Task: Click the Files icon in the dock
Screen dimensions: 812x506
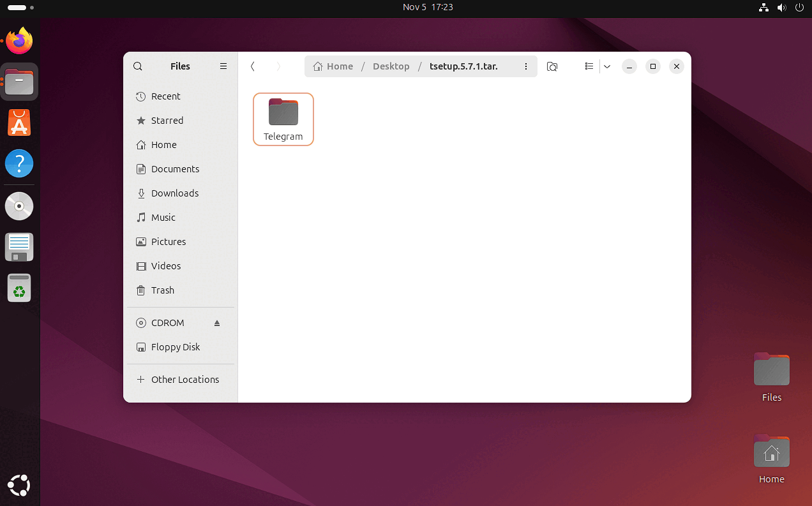Action: pyautogui.click(x=19, y=82)
